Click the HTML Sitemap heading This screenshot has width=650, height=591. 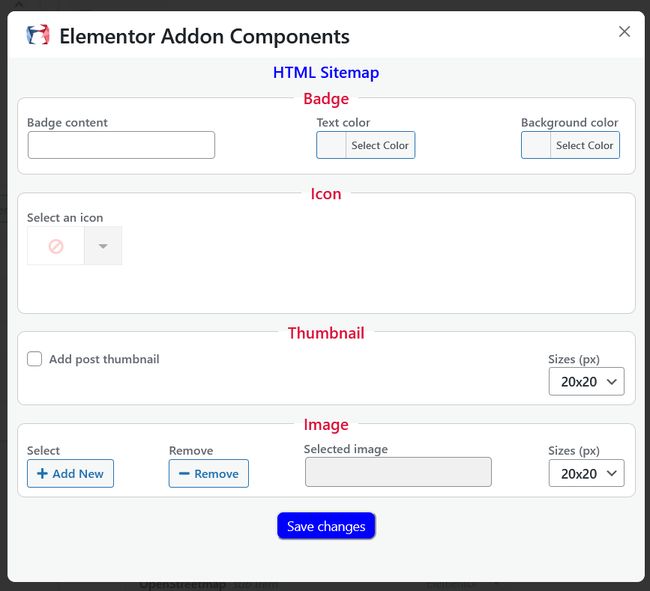326,73
